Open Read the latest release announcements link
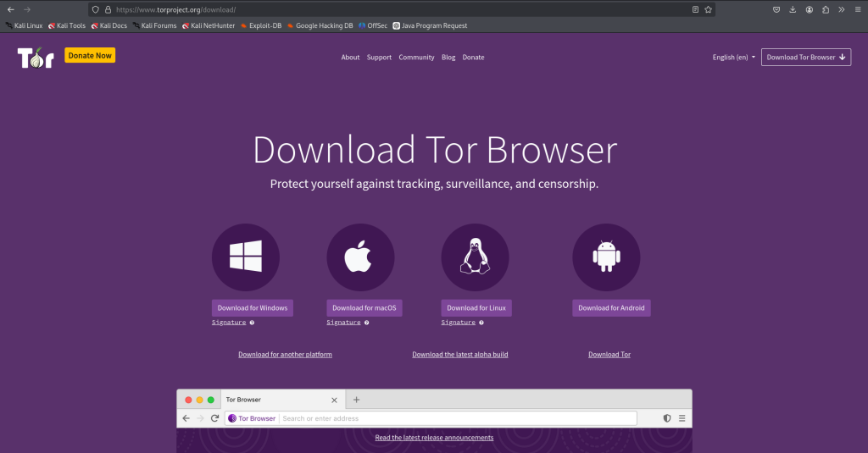This screenshot has height=453, width=868. pos(434,438)
